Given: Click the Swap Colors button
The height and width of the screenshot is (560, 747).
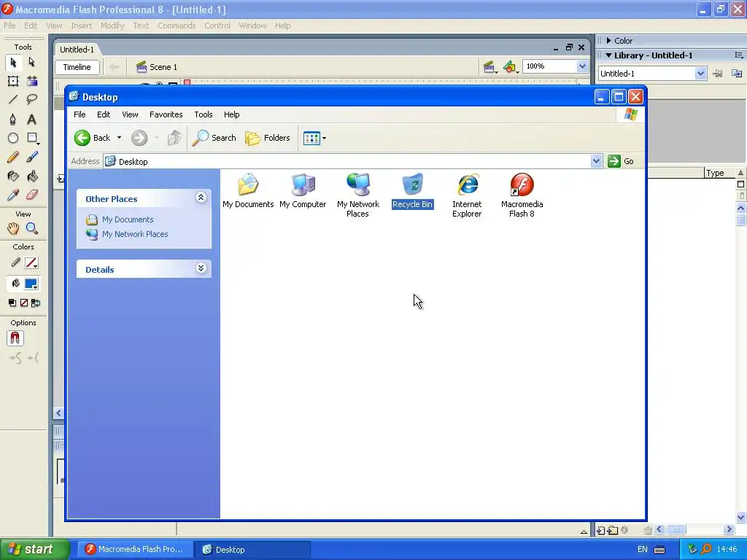Looking at the screenshot, I should (35, 303).
